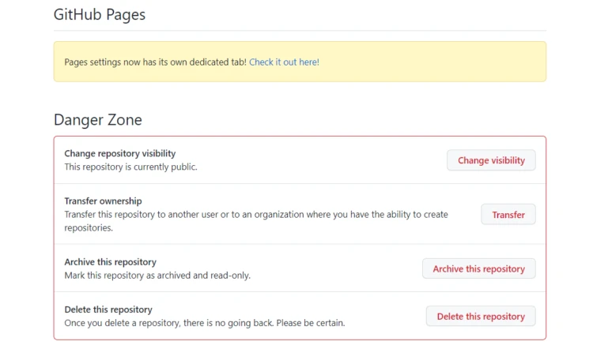Click the GitHub Pages heading
Viewport: 593px width, 364px height.
point(100,14)
